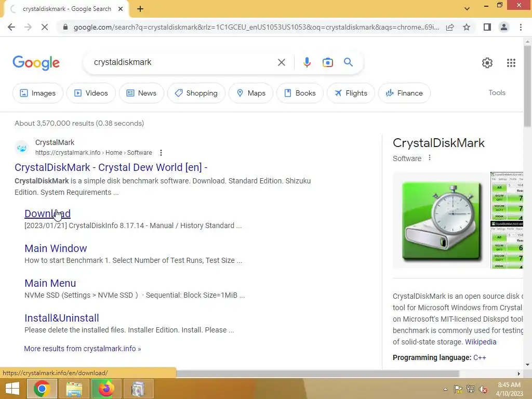This screenshot has height=399, width=532.
Task: Open the Install&Uninstall sitelink
Action: [62, 318]
